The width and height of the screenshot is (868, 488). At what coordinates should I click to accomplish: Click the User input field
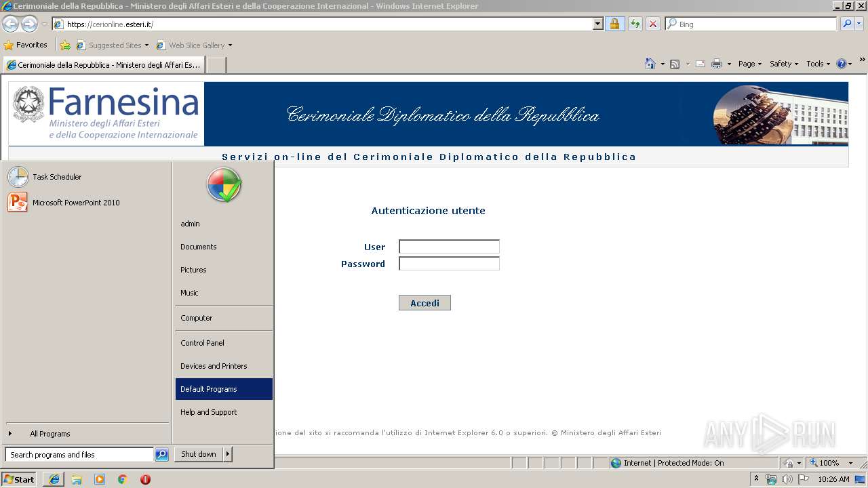(x=449, y=247)
